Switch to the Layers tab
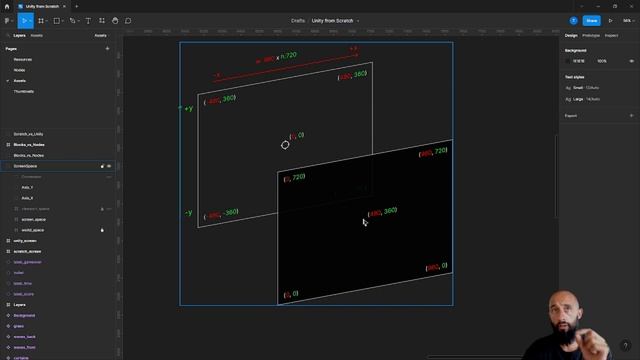Viewport: 640px width, 360px height. (19, 36)
